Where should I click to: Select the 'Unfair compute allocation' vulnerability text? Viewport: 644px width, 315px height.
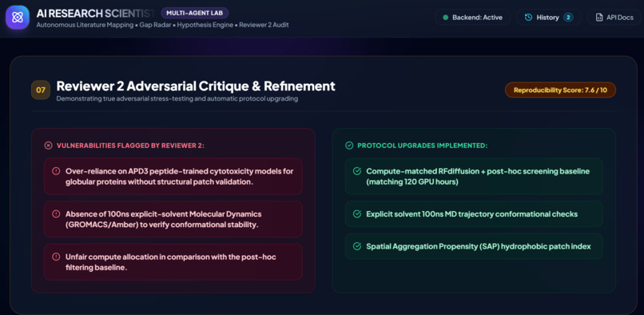coord(171,262)
